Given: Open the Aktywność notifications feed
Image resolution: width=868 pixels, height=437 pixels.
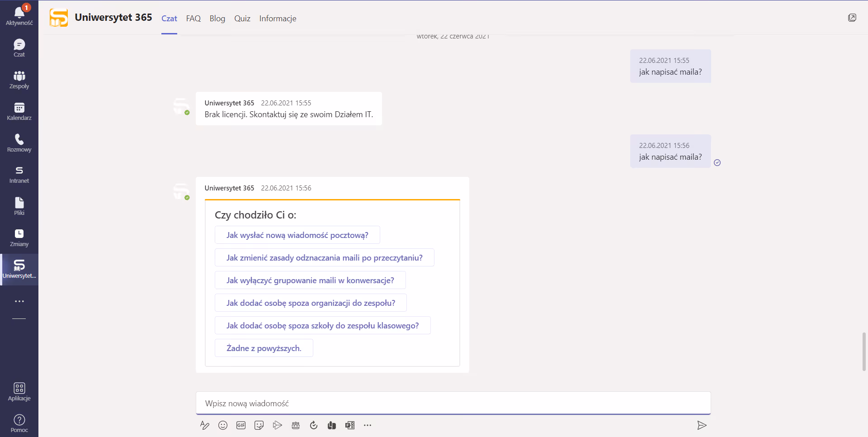Looking at the screenshot, I should (x=19, y=16).
